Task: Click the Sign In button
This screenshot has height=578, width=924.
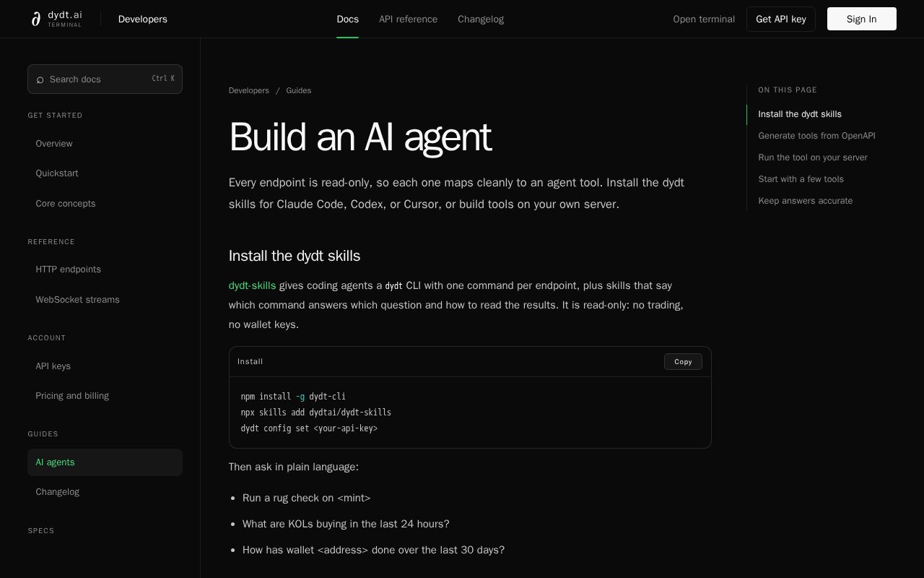Action: click(x=862, y=19)
